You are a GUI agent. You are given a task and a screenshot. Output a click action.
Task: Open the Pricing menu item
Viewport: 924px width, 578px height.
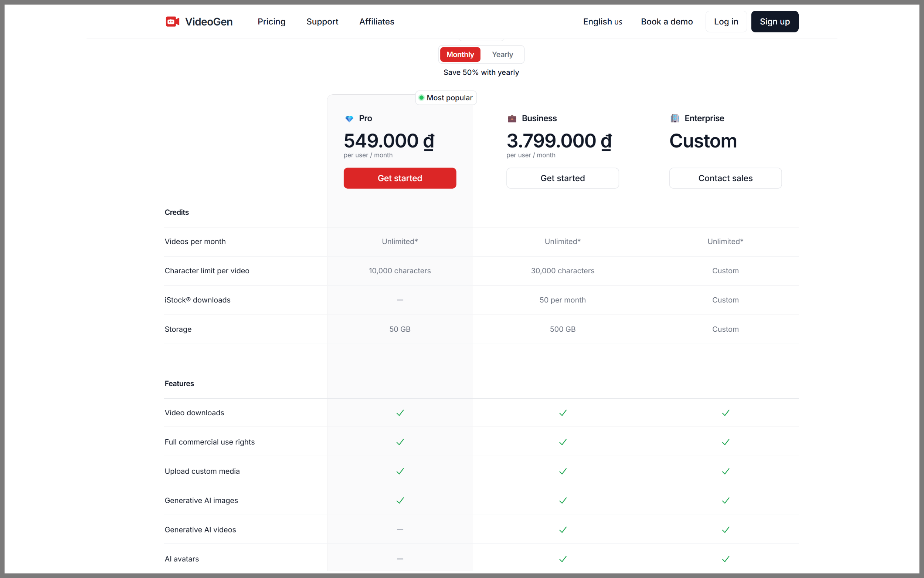coord(271,21)
